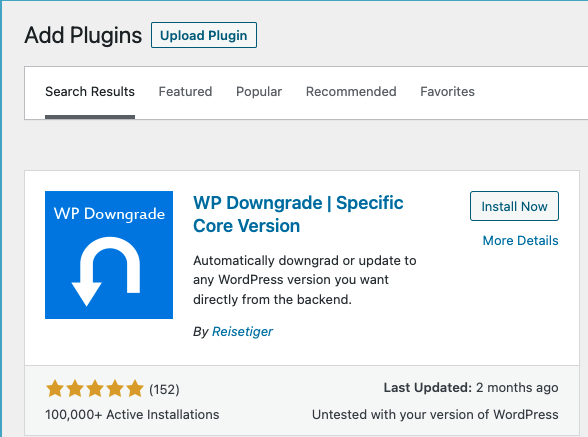Open the Favorites tab
This screenshot has height=437, width=588.
tap(447, 92)
